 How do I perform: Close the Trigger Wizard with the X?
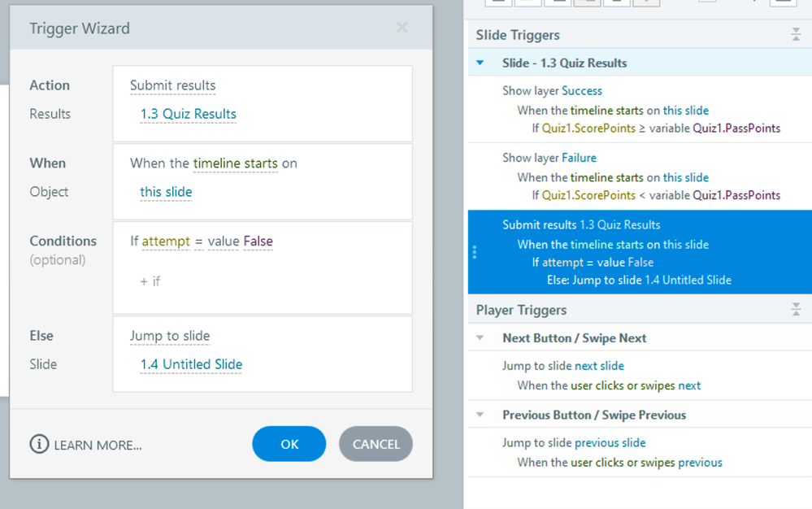tap(402, 28)
